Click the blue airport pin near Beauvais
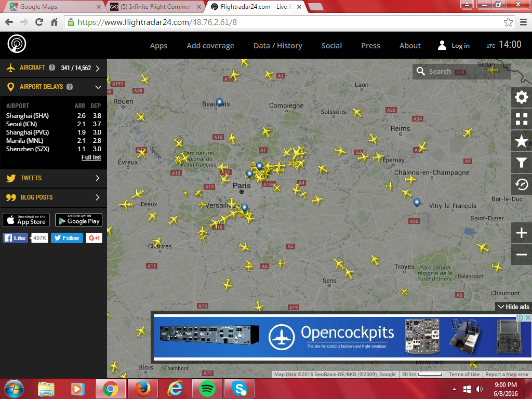Viewport: 532px width, 399px height. (220, 102)
